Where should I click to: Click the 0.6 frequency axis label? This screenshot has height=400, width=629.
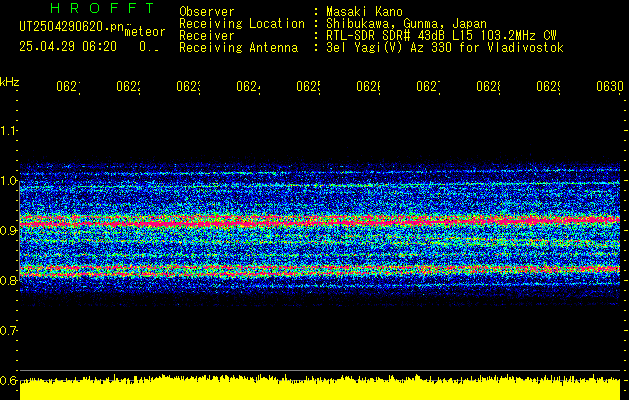pos(8,380)
